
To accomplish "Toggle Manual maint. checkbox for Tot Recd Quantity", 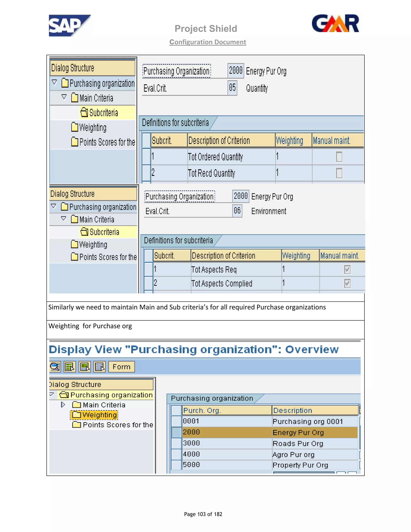I will 339,173.
